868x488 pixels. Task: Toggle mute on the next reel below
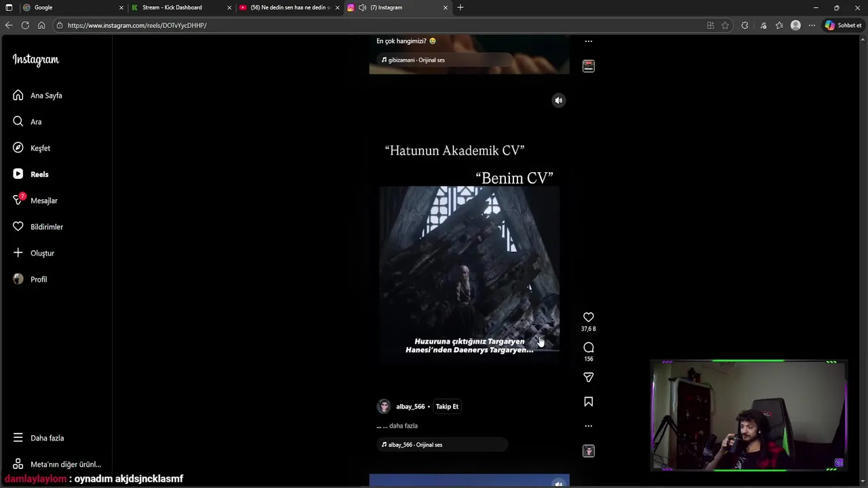coord(559,483)
